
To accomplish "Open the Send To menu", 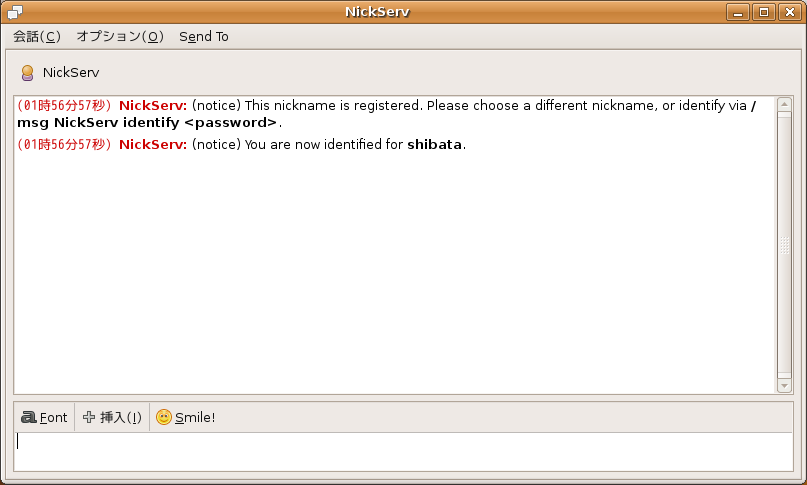I will click(x=204, y=37).
